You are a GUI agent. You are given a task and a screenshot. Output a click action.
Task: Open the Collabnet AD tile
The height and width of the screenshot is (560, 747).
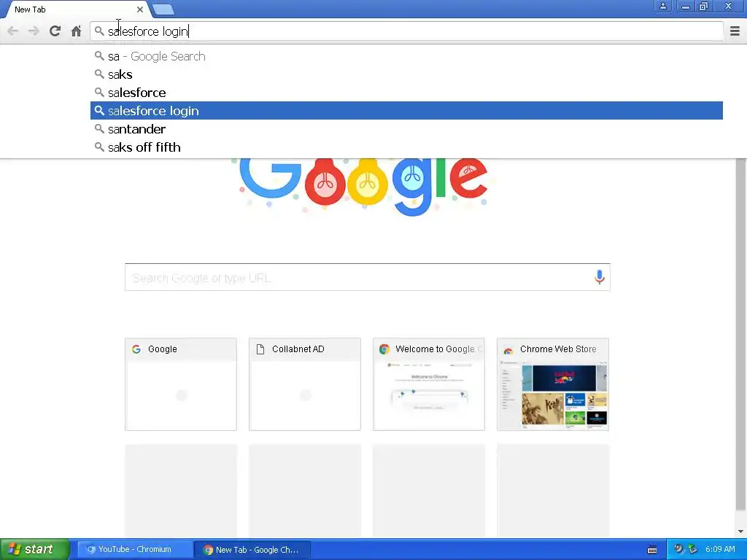pyautogui.click(x=305, y=384)
